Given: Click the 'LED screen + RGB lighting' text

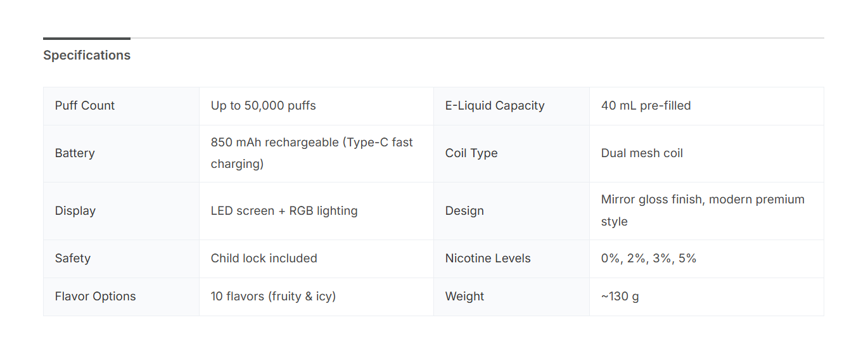Looking at the screenshot, I should pos(284,211).
